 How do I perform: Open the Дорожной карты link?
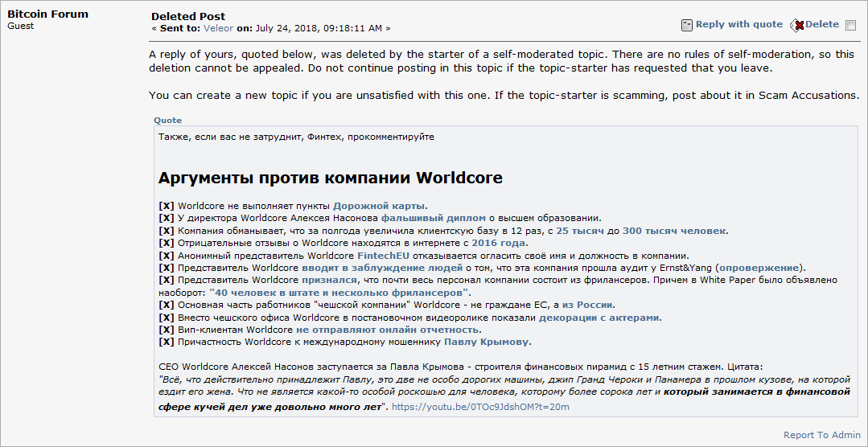click(x=379, y=205)
